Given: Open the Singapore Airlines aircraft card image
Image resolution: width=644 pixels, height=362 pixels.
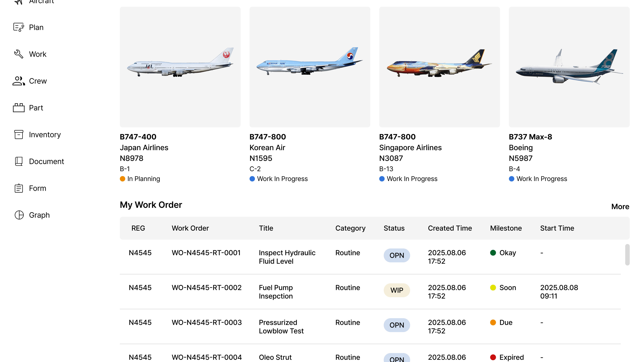Looking at the screenshot, I should [x=440, y=67].
